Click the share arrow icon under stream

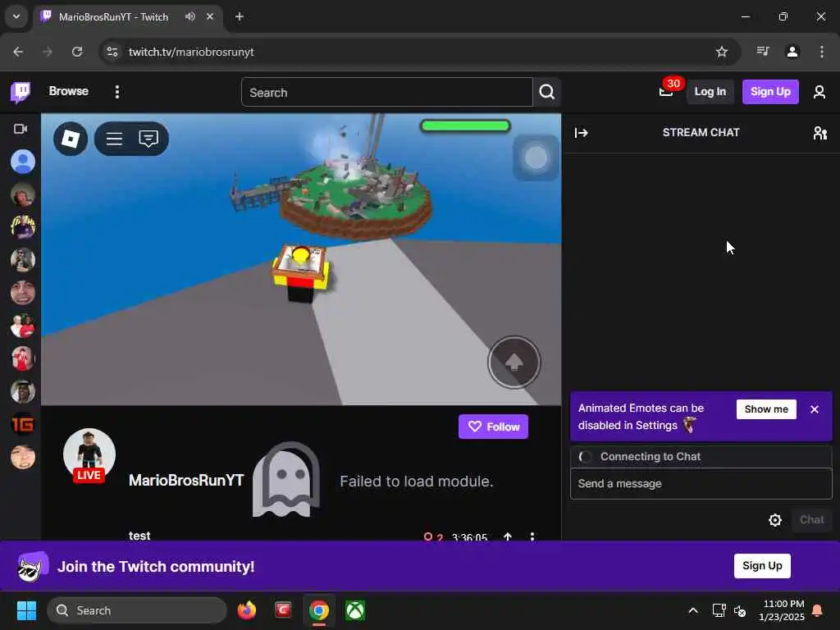pyautogui.click(x=507, y=536)
